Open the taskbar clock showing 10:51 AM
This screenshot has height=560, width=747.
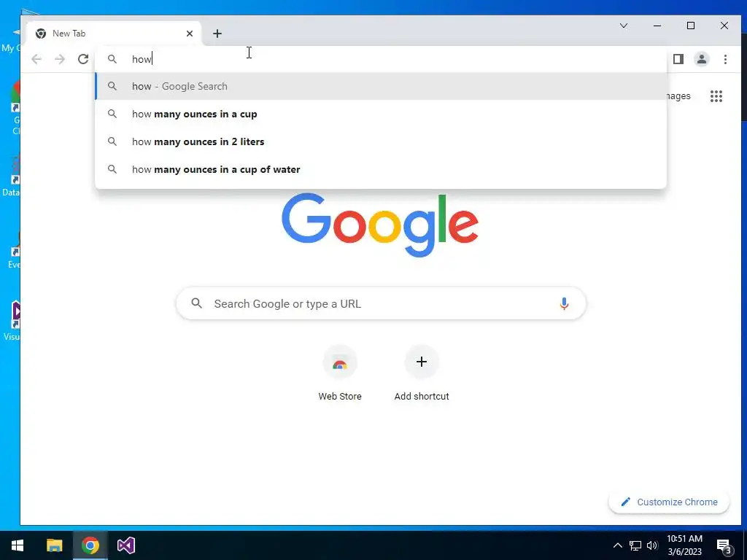pos(684,545)
